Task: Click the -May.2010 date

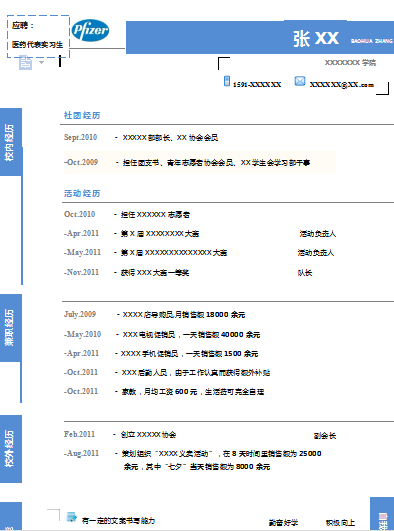Action: (82, 335)
